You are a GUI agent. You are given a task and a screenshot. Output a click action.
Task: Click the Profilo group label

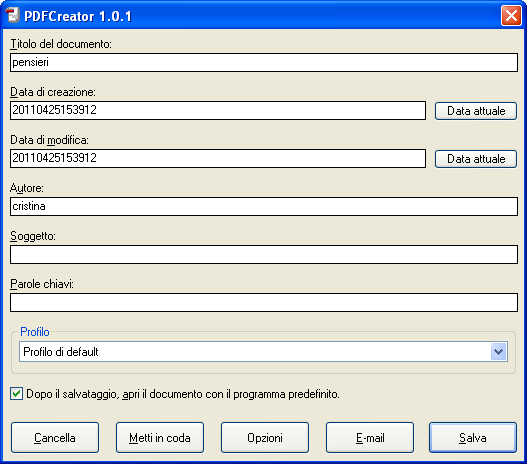click(35, 332)
